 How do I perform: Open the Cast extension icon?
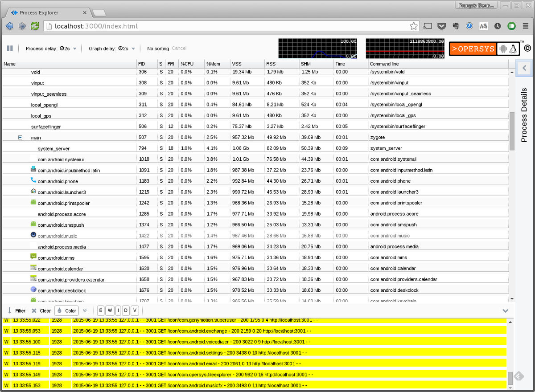(x=428, y=26)
